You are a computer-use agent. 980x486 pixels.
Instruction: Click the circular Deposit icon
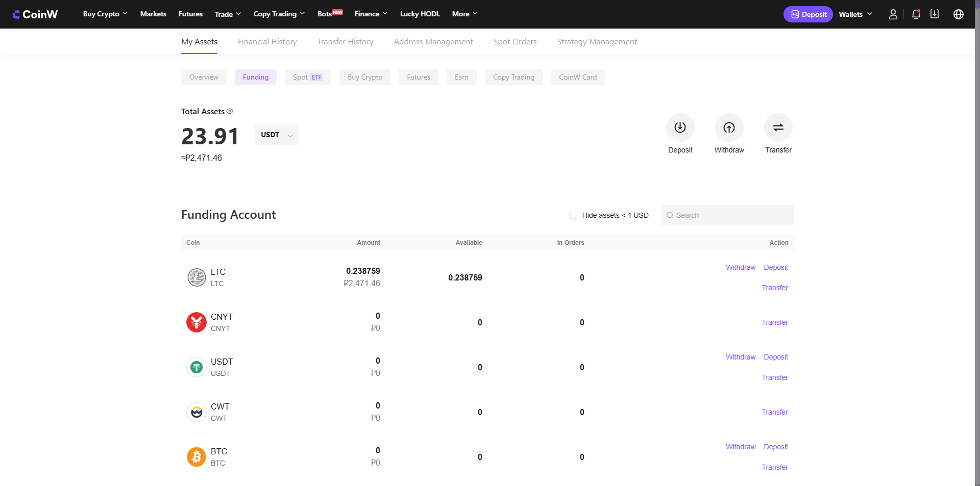click(680, 127)
